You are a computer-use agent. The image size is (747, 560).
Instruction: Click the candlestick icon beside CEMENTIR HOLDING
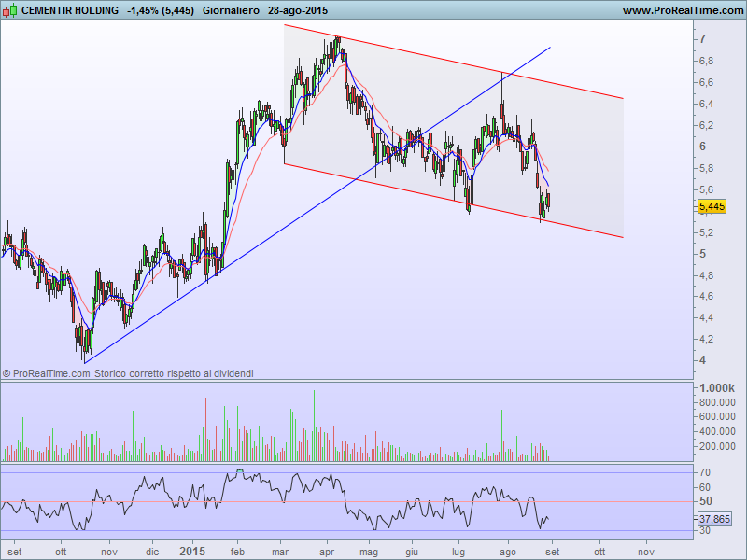[x=10, y=10]
